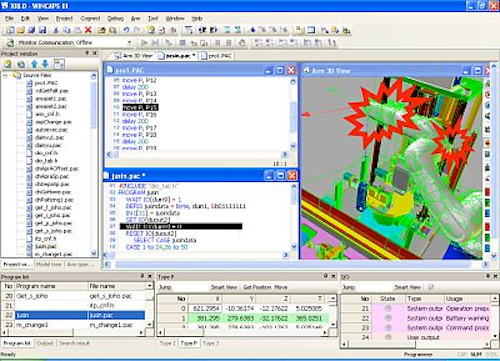500x361 pixels.
Task: Select the jusin program row in Program list
Action: (x=74, y=315)
